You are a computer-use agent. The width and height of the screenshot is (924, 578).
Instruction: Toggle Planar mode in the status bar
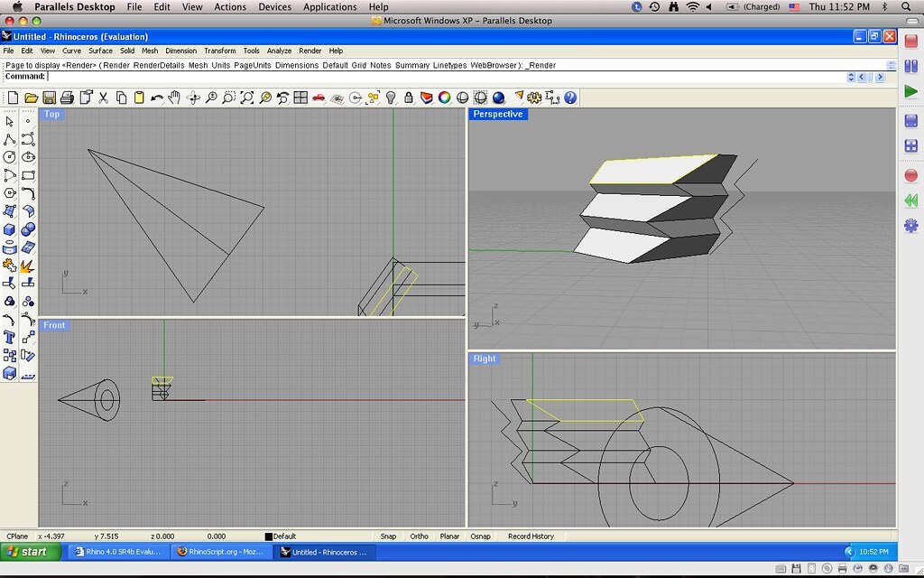pos(449,536)
